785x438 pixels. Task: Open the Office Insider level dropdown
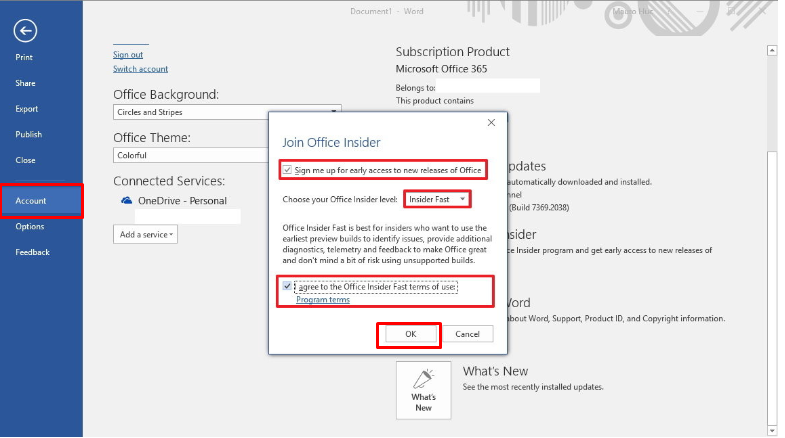tap(437, 199)
